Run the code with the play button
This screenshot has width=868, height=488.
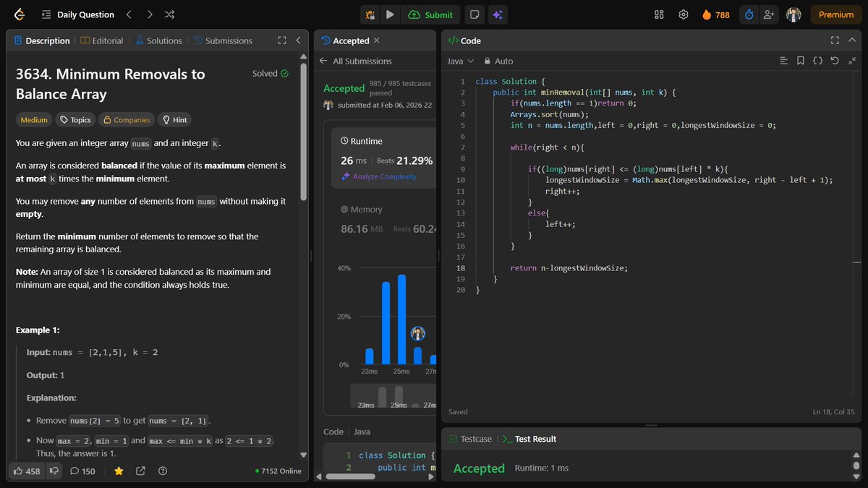(x=390, y=14)
